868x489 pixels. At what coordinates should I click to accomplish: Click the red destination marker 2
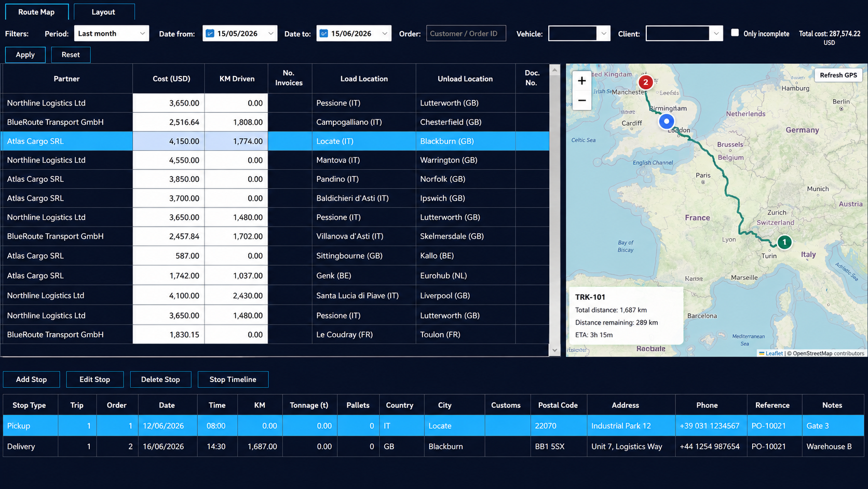[645, 82]
